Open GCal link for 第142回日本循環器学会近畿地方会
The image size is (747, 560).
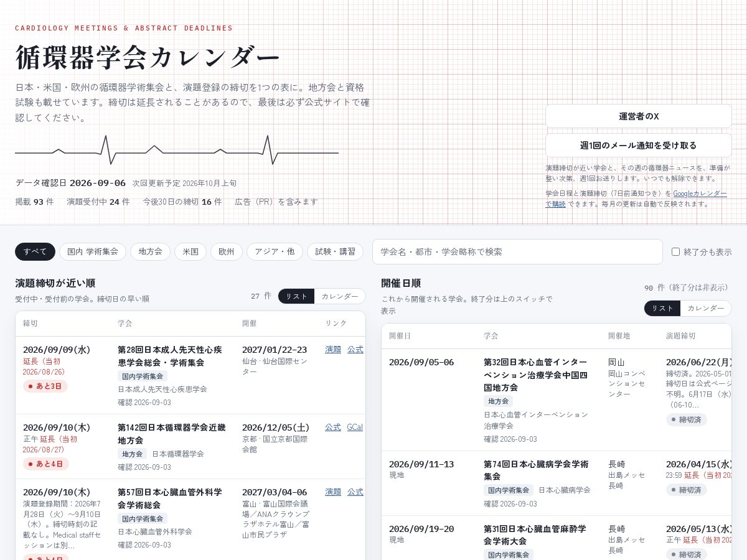click(x=355, y=427)
